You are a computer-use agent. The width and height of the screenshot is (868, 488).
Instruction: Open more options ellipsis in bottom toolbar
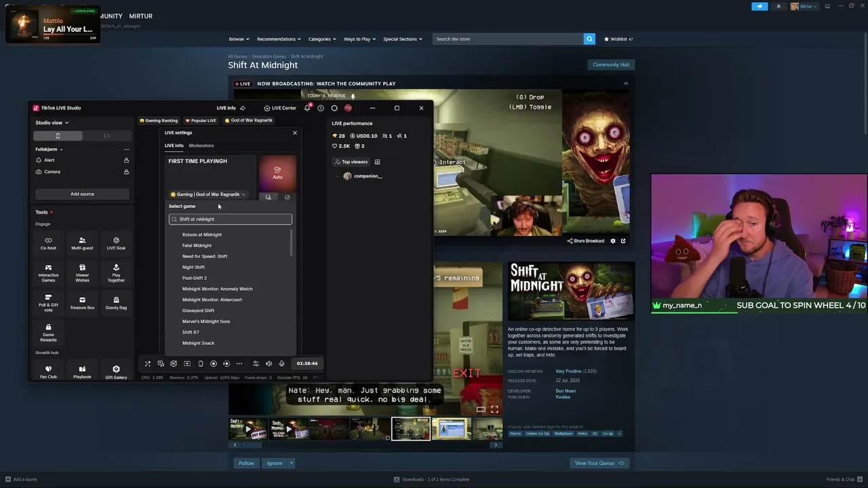(x=239, y=364)
